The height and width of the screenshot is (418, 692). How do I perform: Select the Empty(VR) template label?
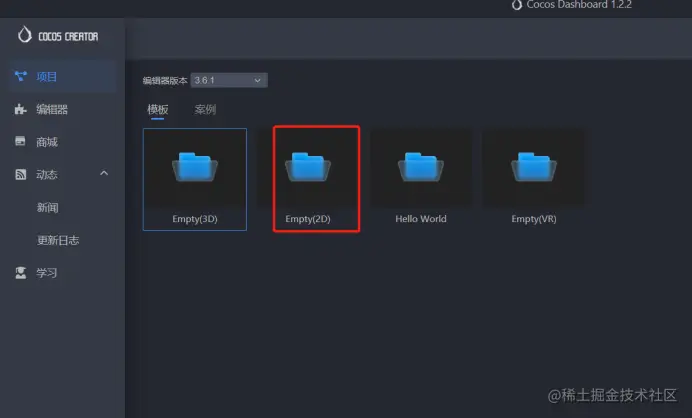[x=534, y=219]
